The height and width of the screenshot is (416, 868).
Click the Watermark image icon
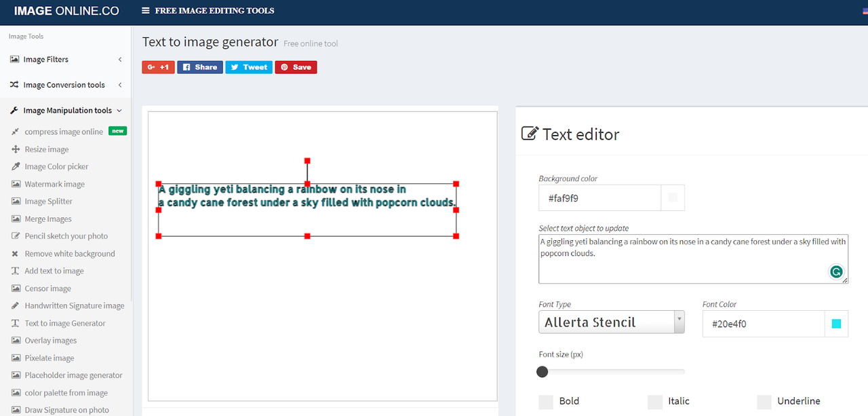[16, 184]
